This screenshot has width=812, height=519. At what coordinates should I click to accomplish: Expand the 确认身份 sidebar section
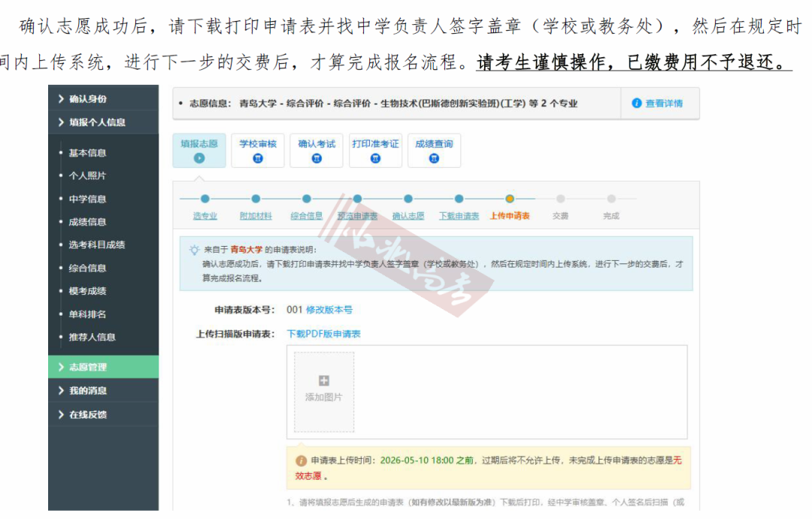pyautogui.click(x=103, y=99)
